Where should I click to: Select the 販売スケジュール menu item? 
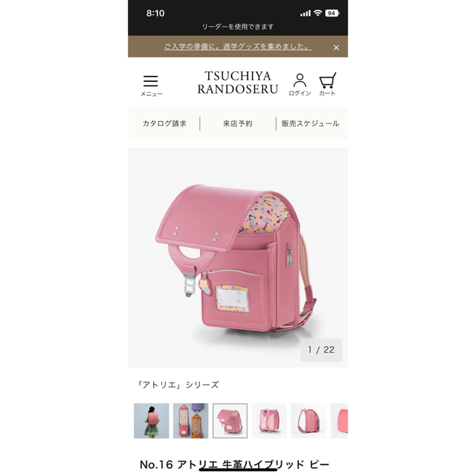point(310,123)
